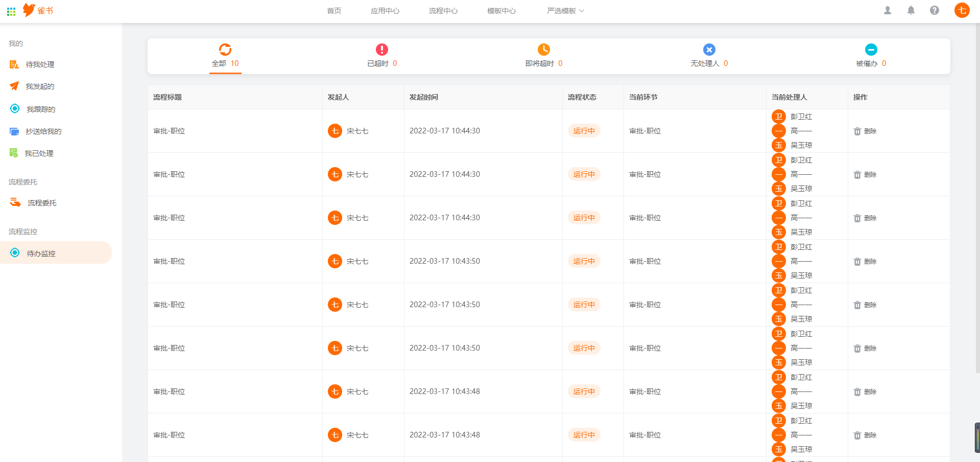980x462 pixels.
Task: Click 彭卫红 handler in first row
Action: [x=801, y=117]
